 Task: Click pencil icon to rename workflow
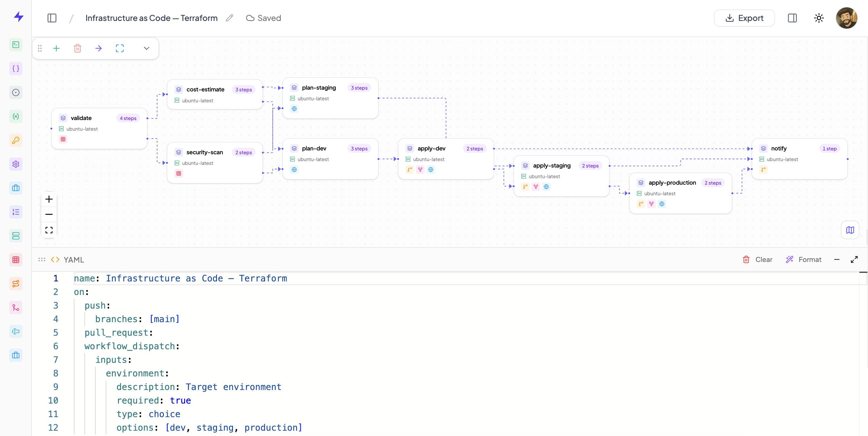coord(229,18)
